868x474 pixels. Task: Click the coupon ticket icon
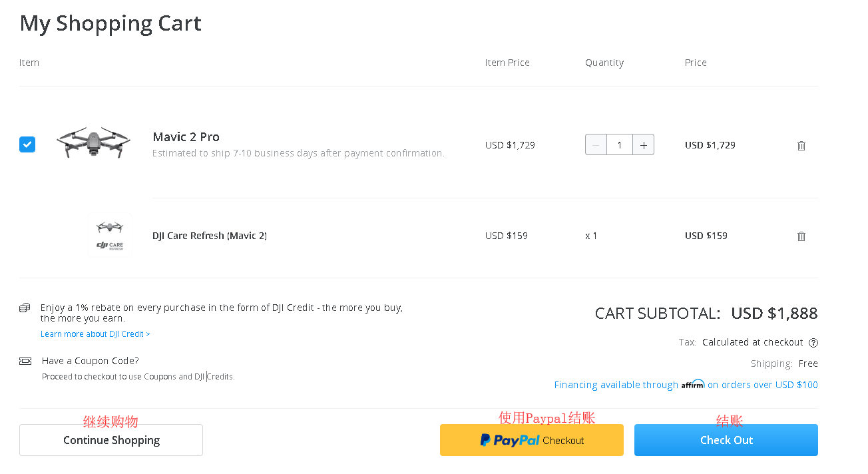click(x=25, y=361)
